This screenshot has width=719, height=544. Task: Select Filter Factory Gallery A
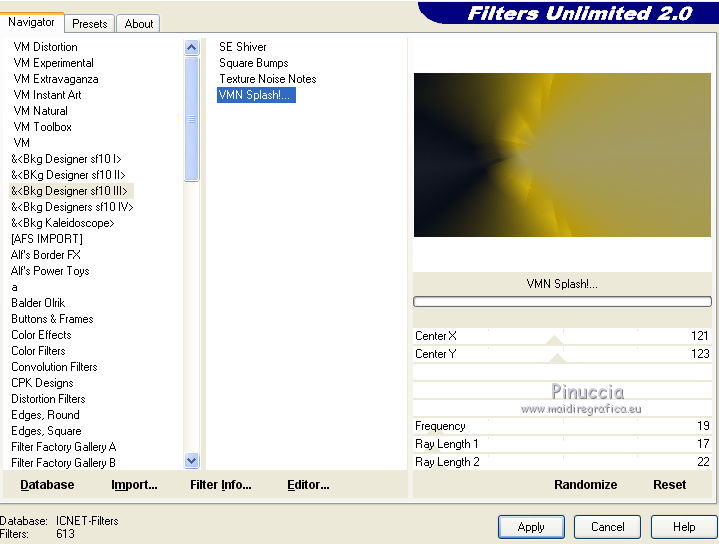[63, 447]
